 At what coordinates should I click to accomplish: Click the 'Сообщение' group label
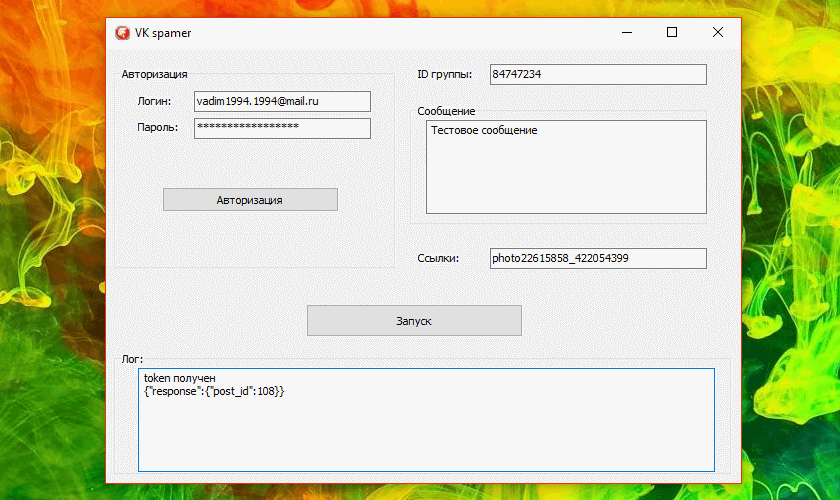[446, 111]
